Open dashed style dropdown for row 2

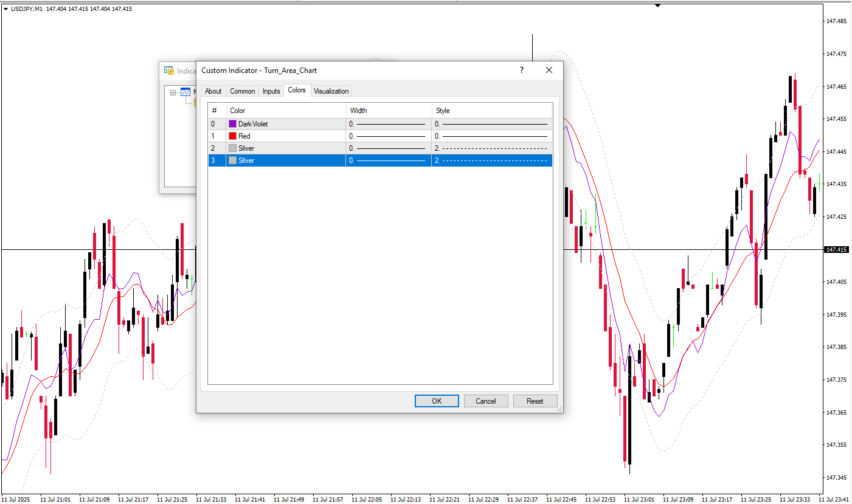coord(491,148)
